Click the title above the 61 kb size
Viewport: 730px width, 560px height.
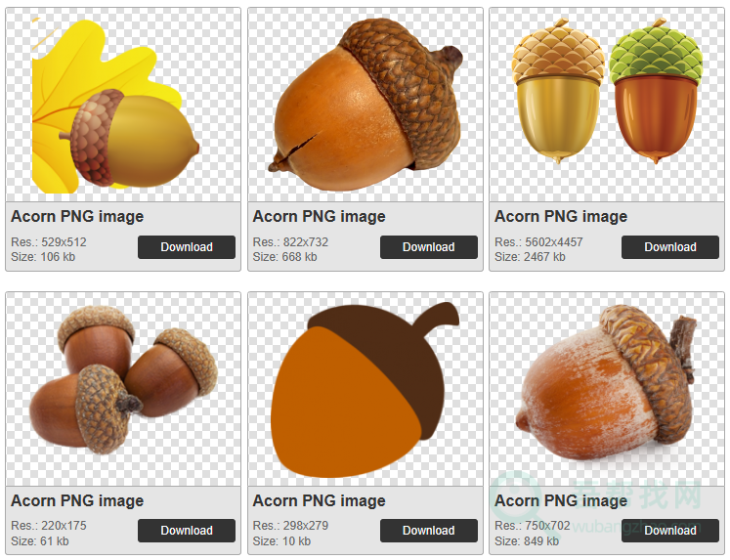pos(77,500)
